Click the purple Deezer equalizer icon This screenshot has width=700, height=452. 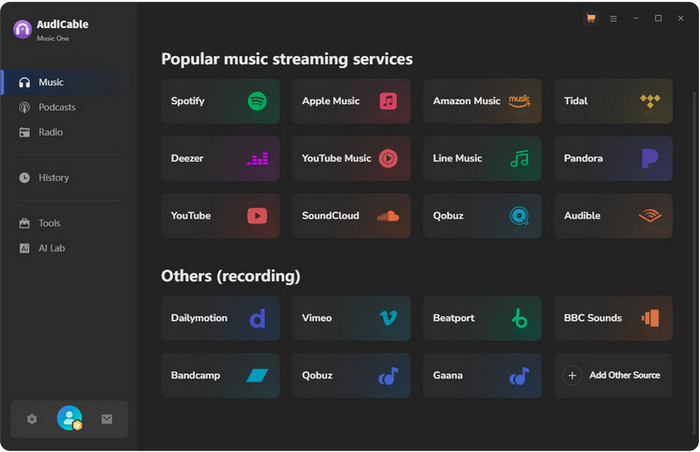click(x=258, y=159)
